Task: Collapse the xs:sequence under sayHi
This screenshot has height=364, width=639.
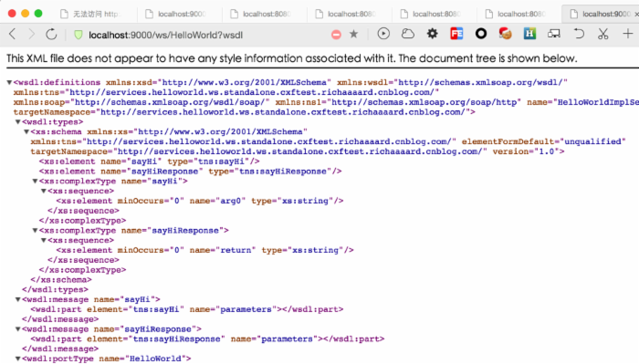Action: tap(44, 191)
